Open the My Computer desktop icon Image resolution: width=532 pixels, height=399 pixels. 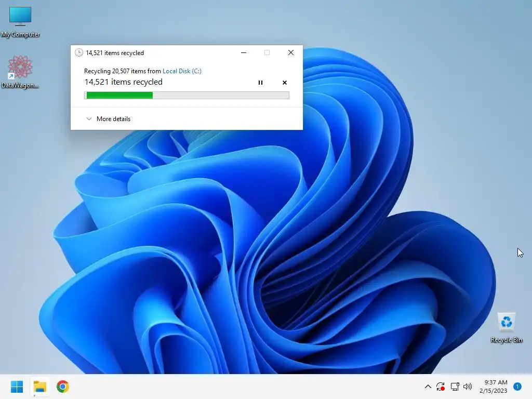pos(20,22)
